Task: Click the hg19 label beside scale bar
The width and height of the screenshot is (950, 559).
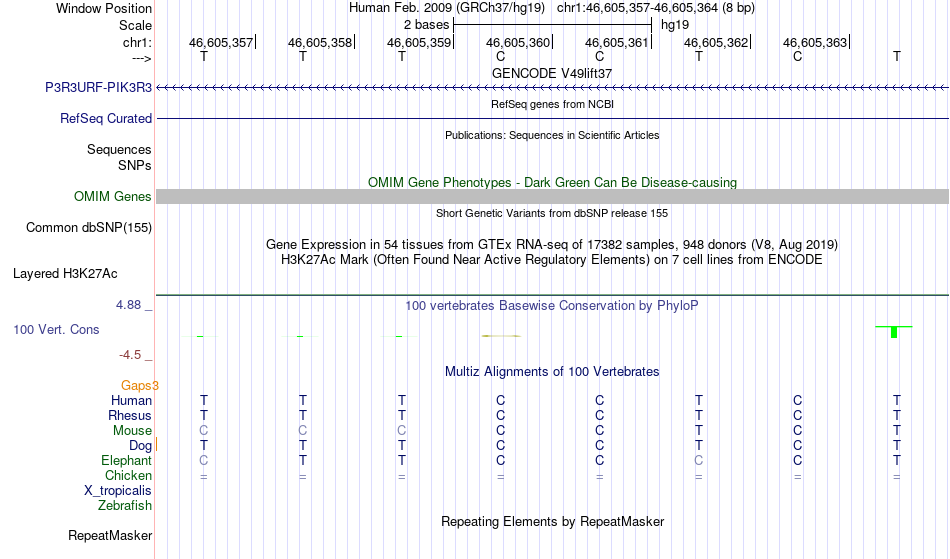Action: pyautogui.click(x=675, y=25)
